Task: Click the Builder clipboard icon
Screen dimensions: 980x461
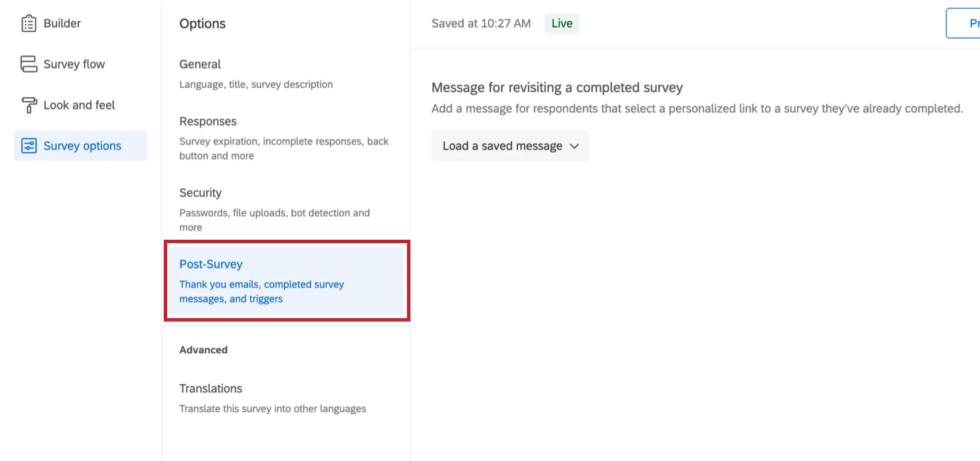Action: (x=29, y=24)
